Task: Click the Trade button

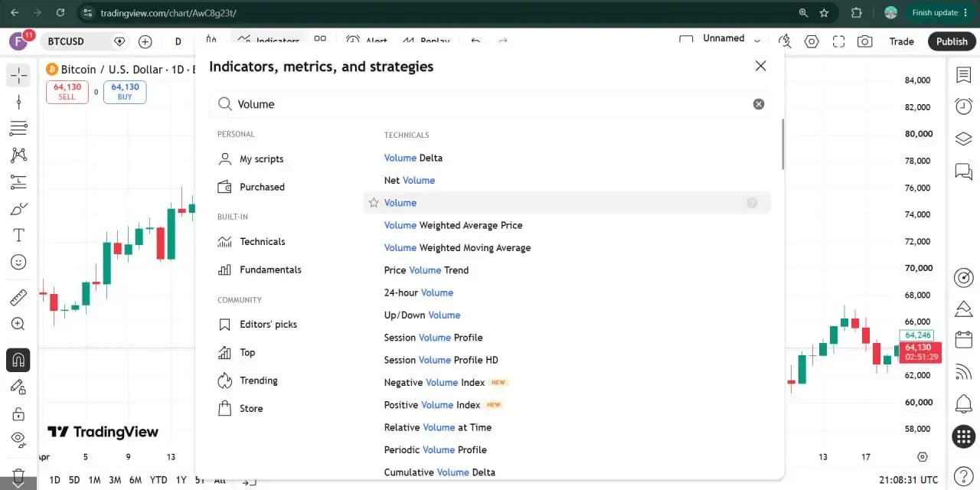Action: coord(901,41)
